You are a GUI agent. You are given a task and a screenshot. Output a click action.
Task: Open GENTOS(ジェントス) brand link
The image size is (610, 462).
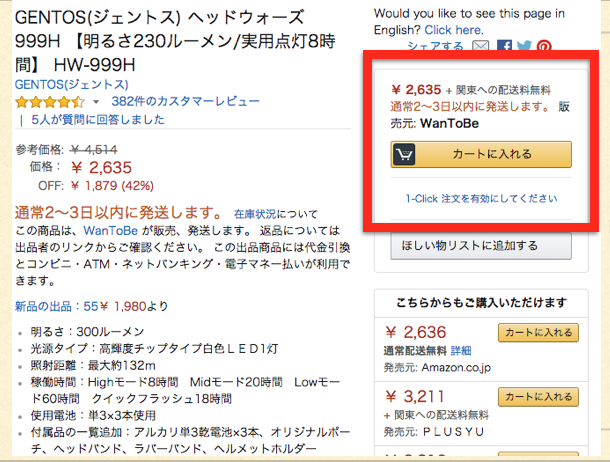(72, 84)
